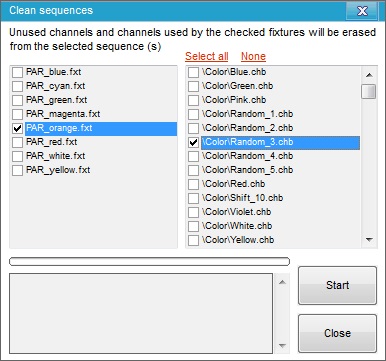Uncheck the \Color\Random_3.chb sequence
Viewport: 386px width, 361px height.
tap(193, 142)
